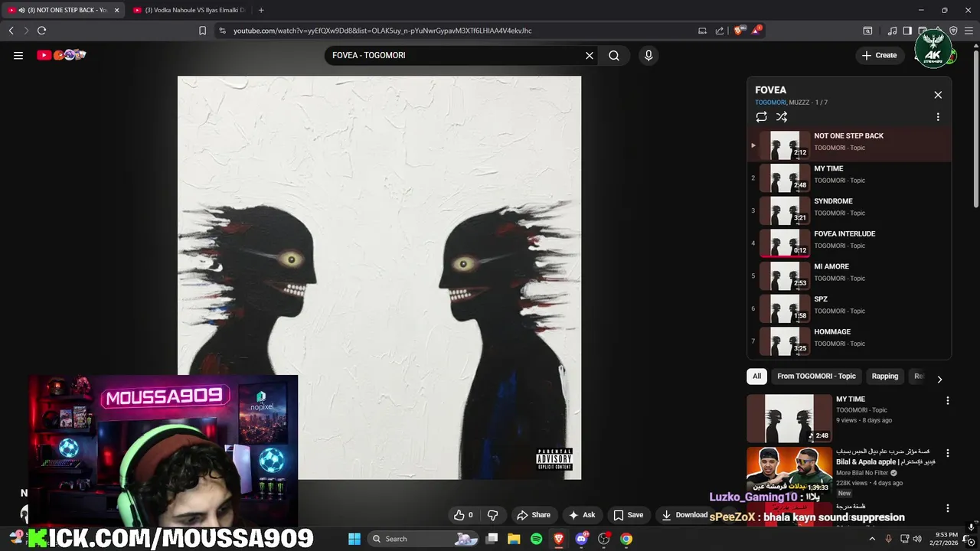Viewport: 980px width, 551px height.
Task: Play NOT ONE STEP BACK from playlist
Action: 849,145
